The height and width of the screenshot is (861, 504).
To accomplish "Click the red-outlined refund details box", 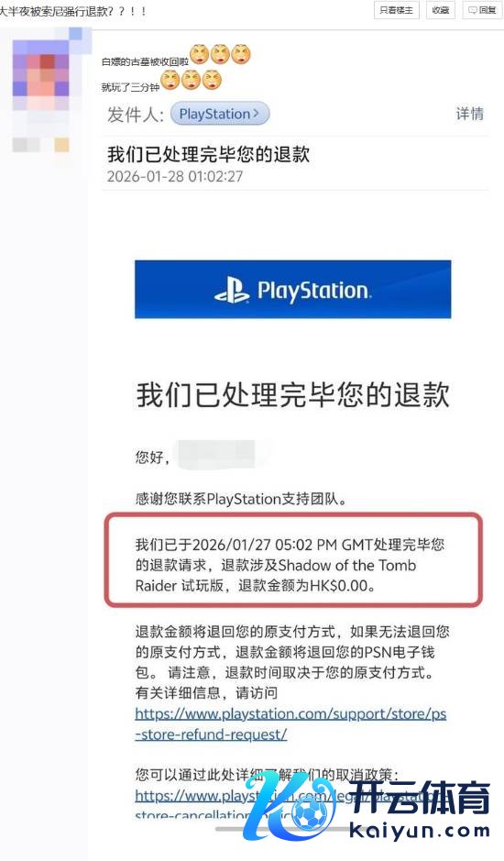I will 294,559.
